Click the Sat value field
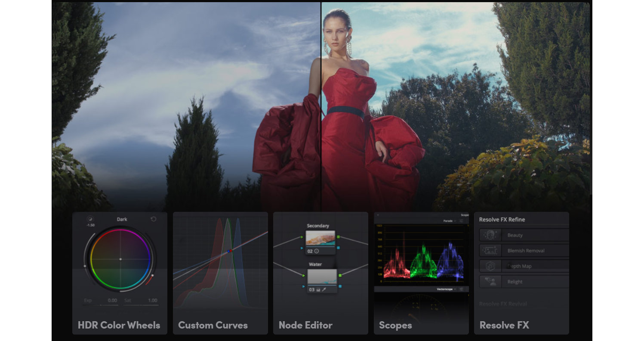The image size is (644, 341). click(152, 301)
